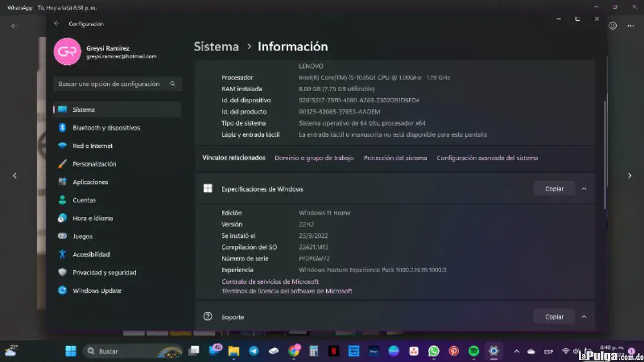This screenshot has width=644, height=362.
Task: Open Protección del sistema link
Action: pyautogui.click(x=395, y=158)
